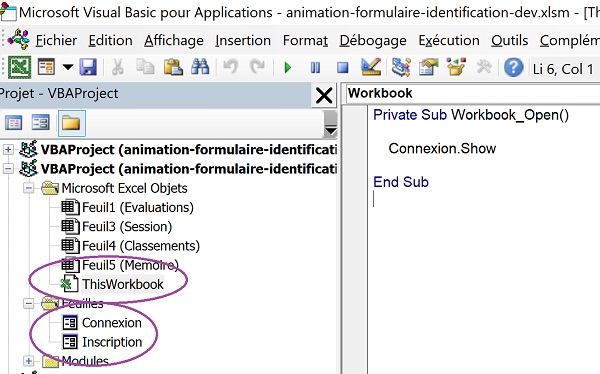Click the Undo arrow icon
The height and width of the screenshot is (374, 600).
230,67
